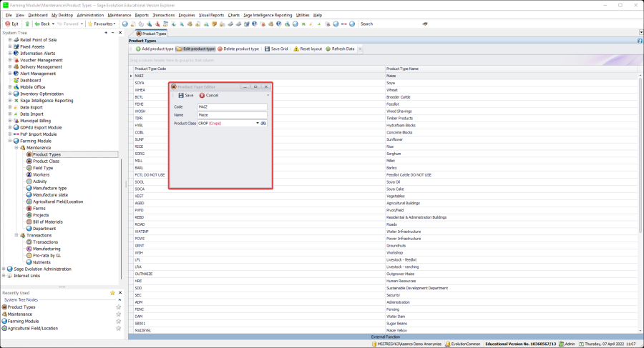Click the Reset layout warning icon

(296, 49)
